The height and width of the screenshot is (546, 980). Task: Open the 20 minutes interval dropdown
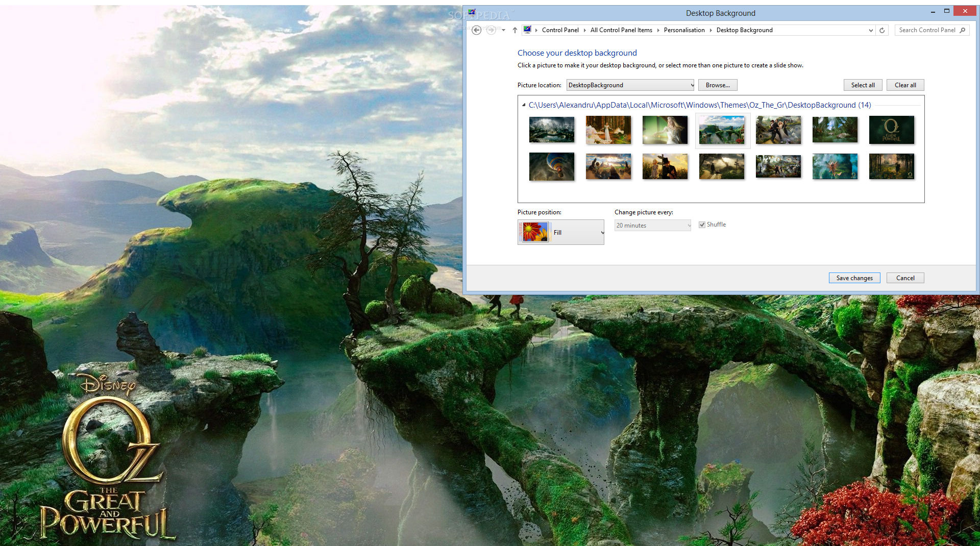(653, 226)
